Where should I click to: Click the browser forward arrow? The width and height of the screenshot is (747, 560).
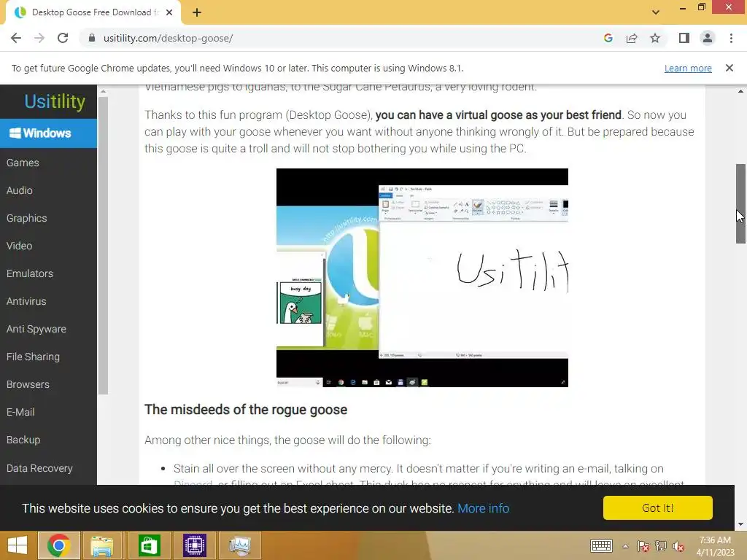39,38
